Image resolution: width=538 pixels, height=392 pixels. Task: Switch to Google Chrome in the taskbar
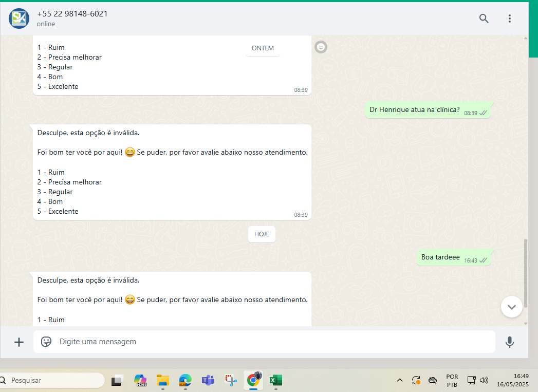pyautogui.click(x=253, y=380)
